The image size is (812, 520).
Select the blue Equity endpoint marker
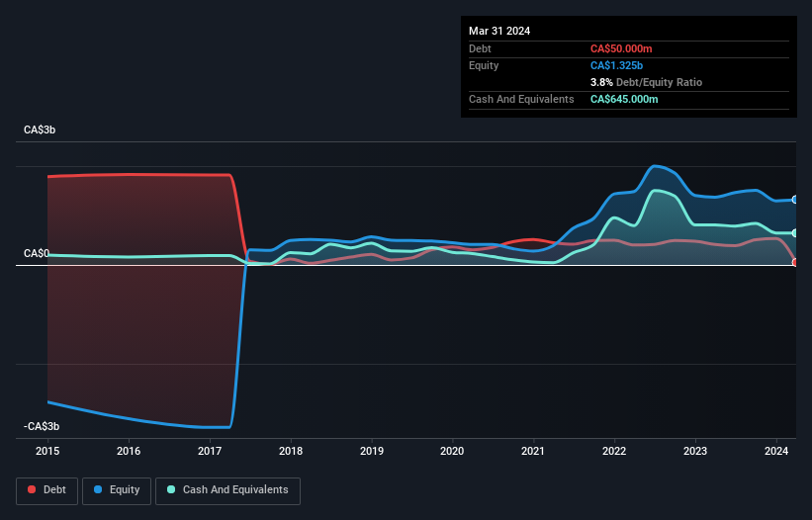coord(795,200)
